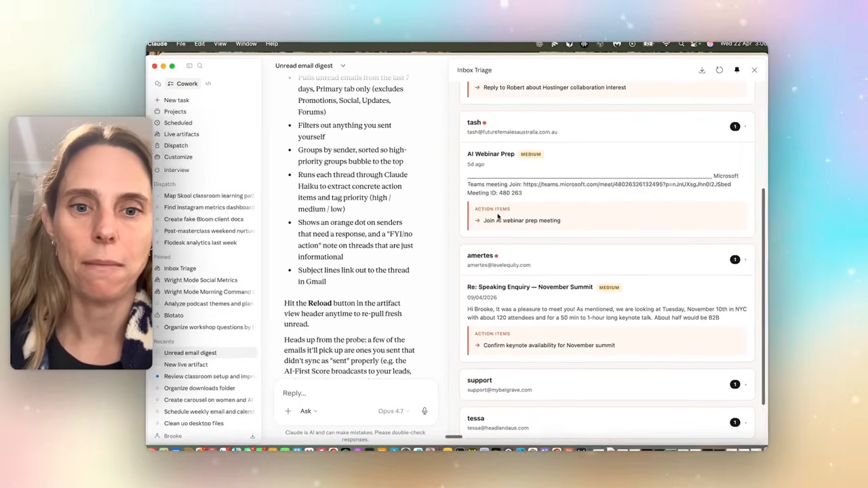This screenshot has width=868, height=488.
Task: Select the Cowork mode tab
Action: click(183, 84)
